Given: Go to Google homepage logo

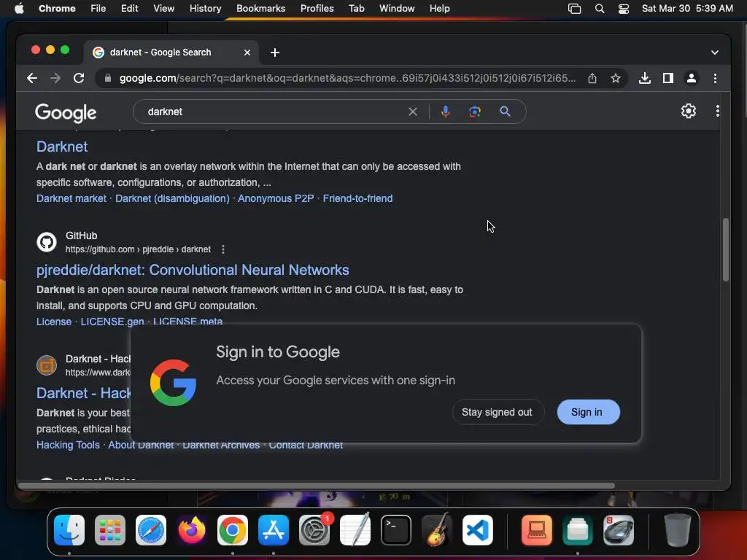Looking at the screenshot, I should coord(66,113).
